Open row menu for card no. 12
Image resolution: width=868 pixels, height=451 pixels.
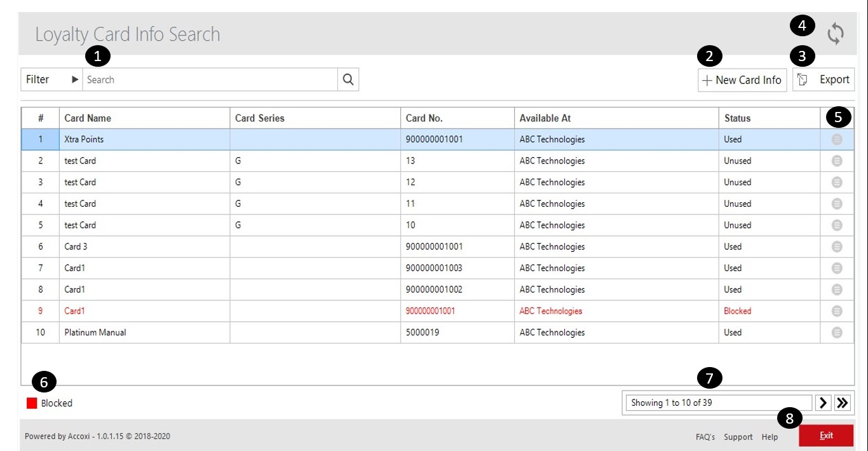point(837,183)
